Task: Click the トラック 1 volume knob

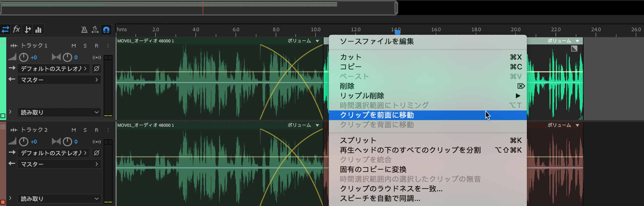Action: [x=24, y=57]
